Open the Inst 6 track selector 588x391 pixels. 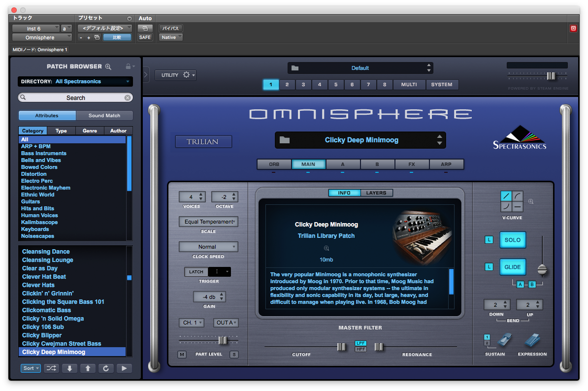(x=35, y=29)
